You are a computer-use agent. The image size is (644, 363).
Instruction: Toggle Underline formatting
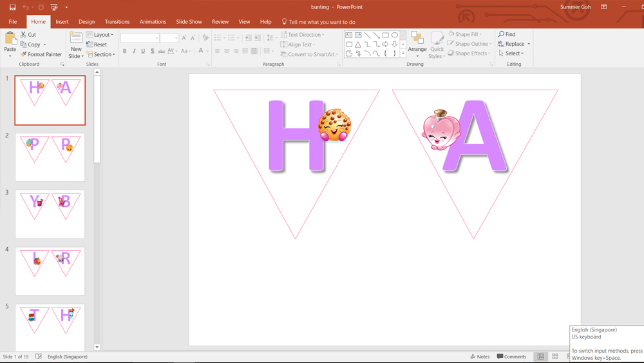pyautogui.click(x=143, y=51)
